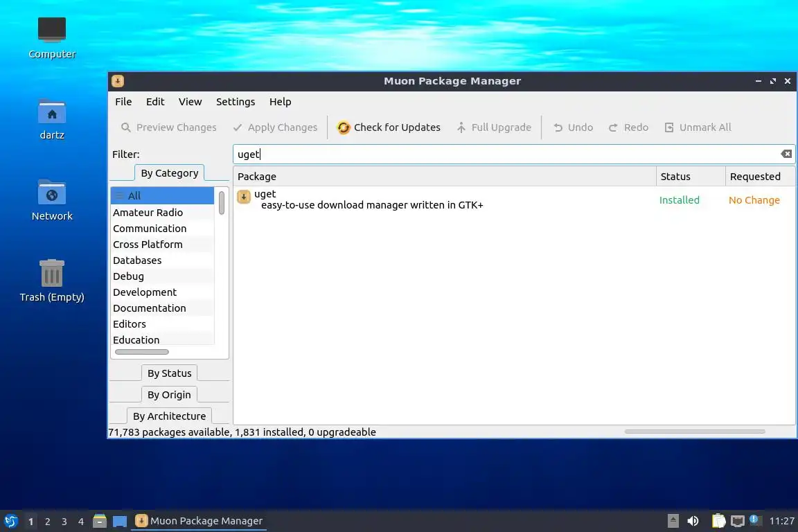Select the Development category
The image size is (798, 532).
[162, 292]
